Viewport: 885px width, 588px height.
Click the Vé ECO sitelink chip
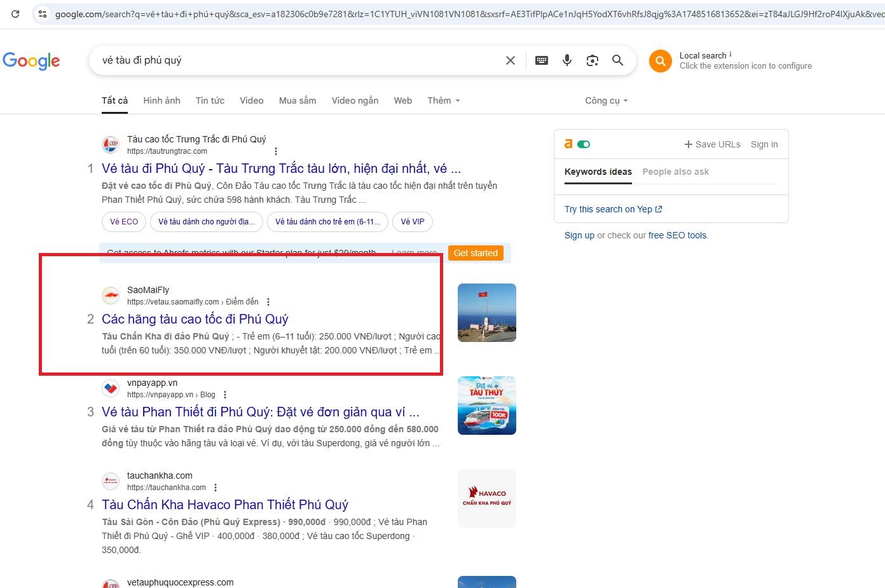click(124, 222)
